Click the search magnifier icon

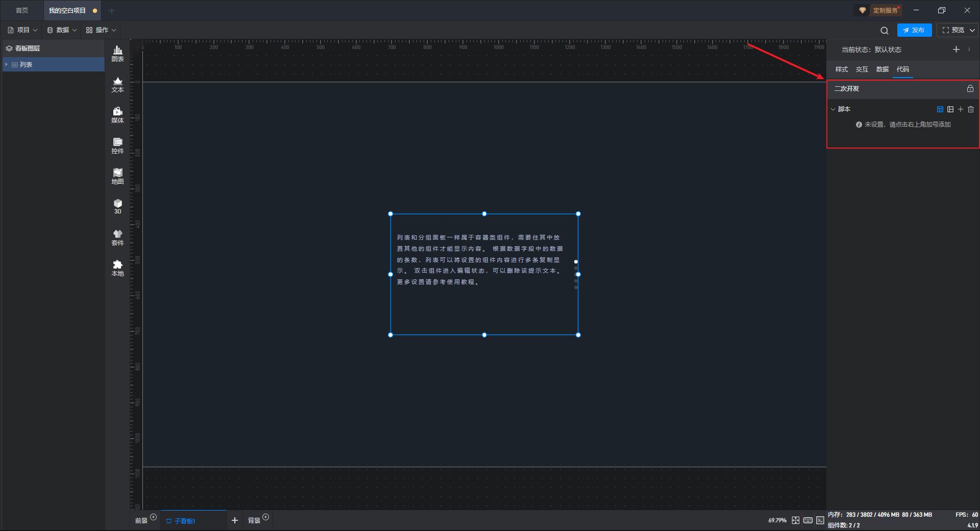tap(885, 30)
